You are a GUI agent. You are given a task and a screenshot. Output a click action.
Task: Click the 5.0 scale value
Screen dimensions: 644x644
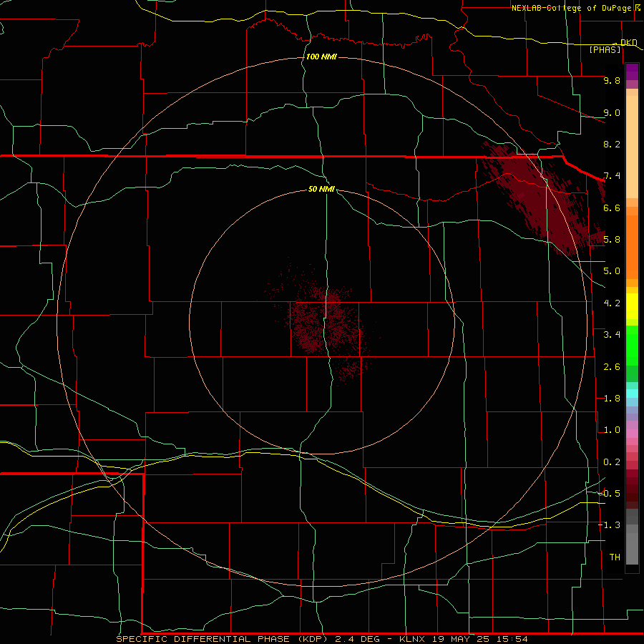pos(612,271)
